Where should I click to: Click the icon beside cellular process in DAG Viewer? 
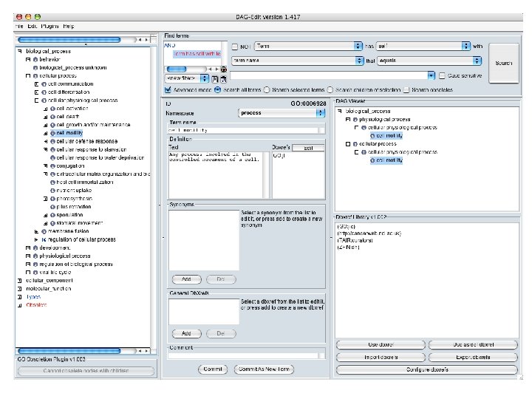(x=355, y=144)
